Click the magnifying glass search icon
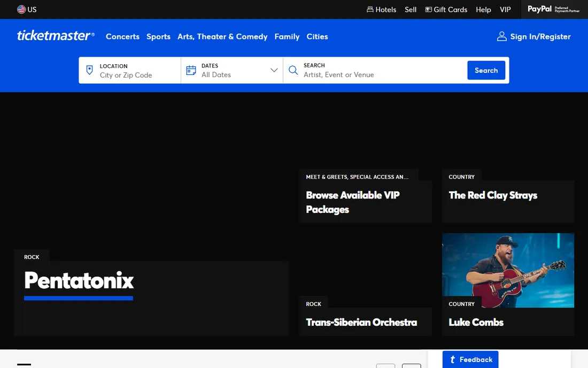 (293, 70)
